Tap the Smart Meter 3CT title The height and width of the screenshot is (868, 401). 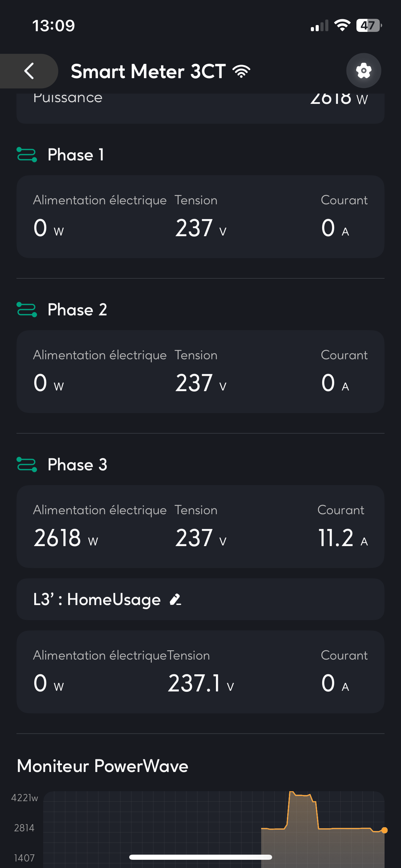[x=148, y=71]
